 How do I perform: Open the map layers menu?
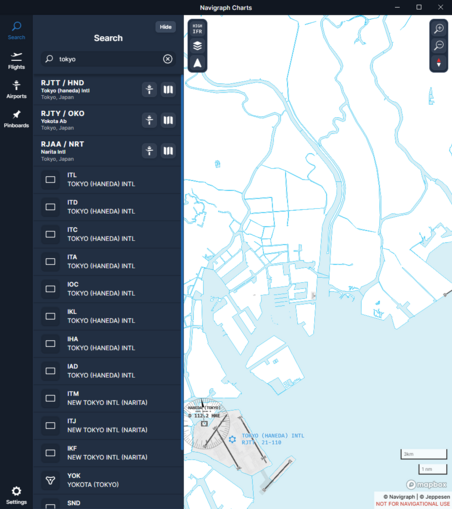(197, 46)
